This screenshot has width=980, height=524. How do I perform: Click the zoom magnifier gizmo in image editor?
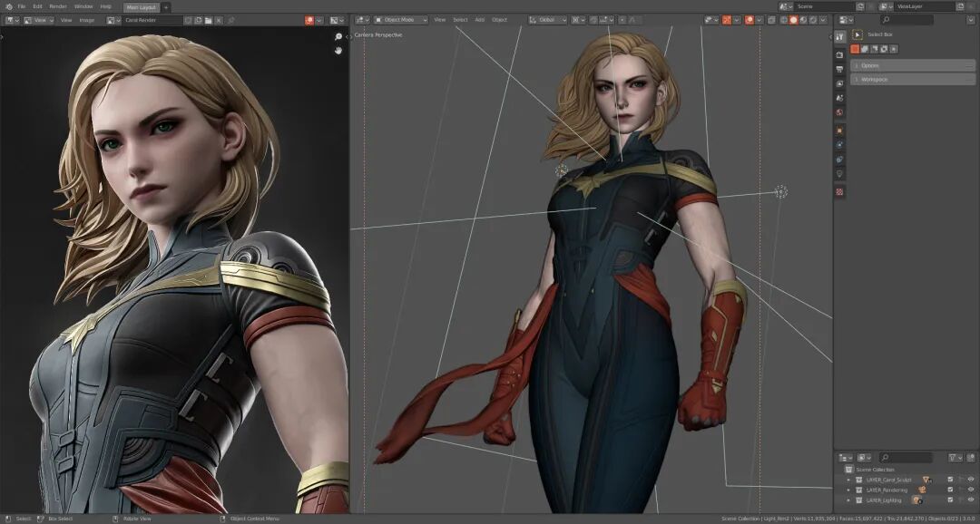tap(338, 37)
